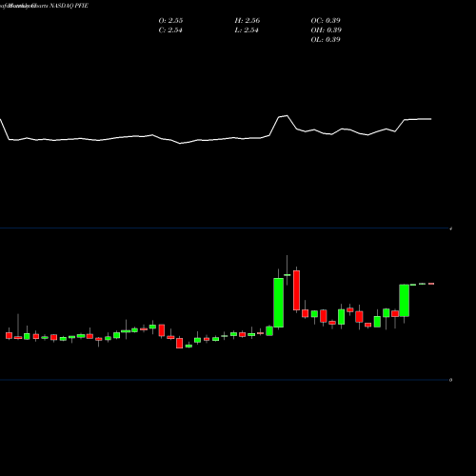The width and height of the screenshot is (476, 476).
Task: Click the last small red candle at chart end
Action: (x=431, y=284)
